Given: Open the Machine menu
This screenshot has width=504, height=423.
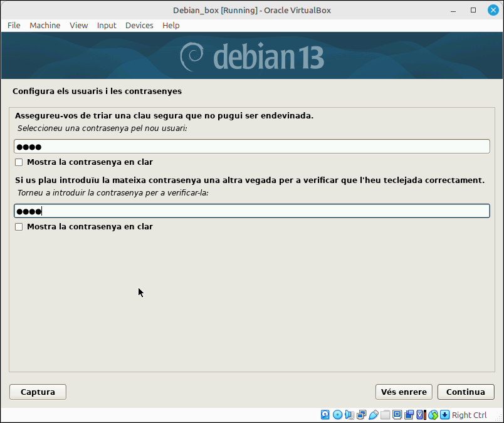Looking at the screenshot, I should coord(45,26).
